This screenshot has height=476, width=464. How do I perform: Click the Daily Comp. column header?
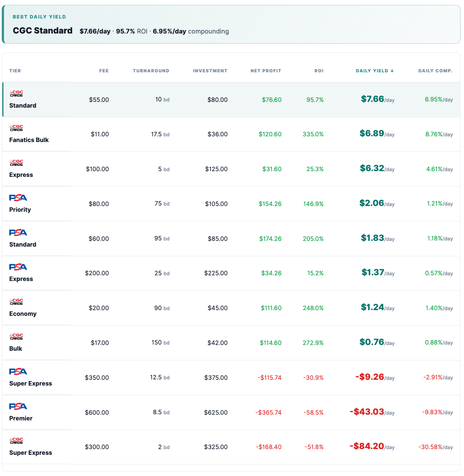435,71
